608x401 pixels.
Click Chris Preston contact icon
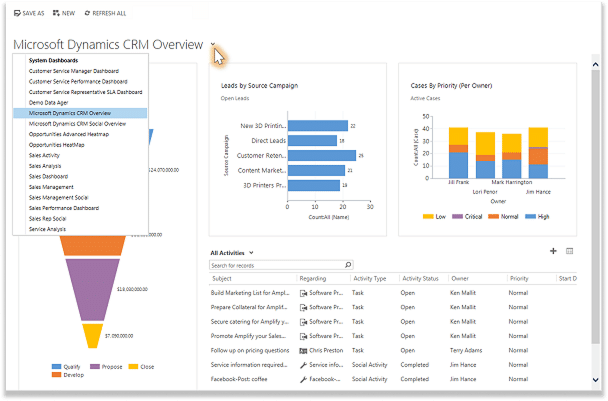[303, 351]
